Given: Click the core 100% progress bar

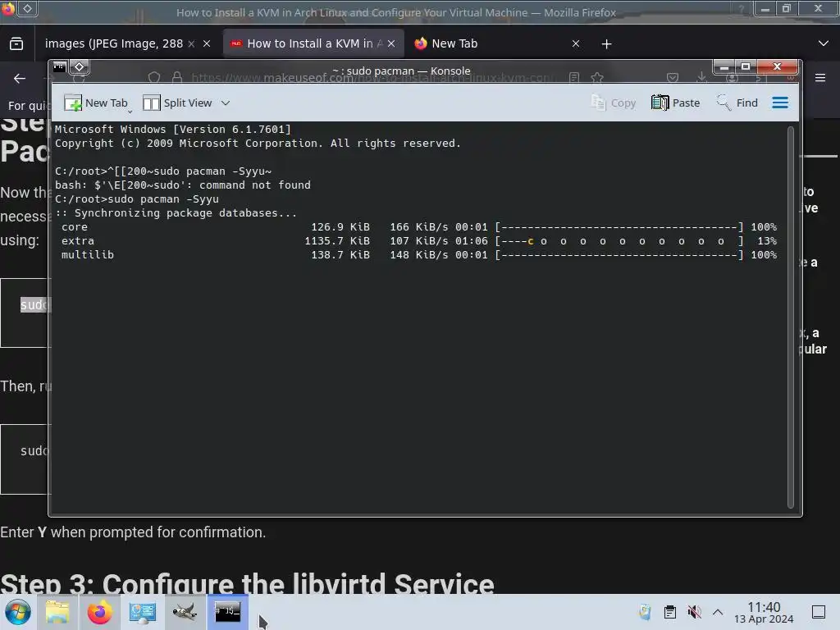Looking at the screenshot, I should [619, 227].
